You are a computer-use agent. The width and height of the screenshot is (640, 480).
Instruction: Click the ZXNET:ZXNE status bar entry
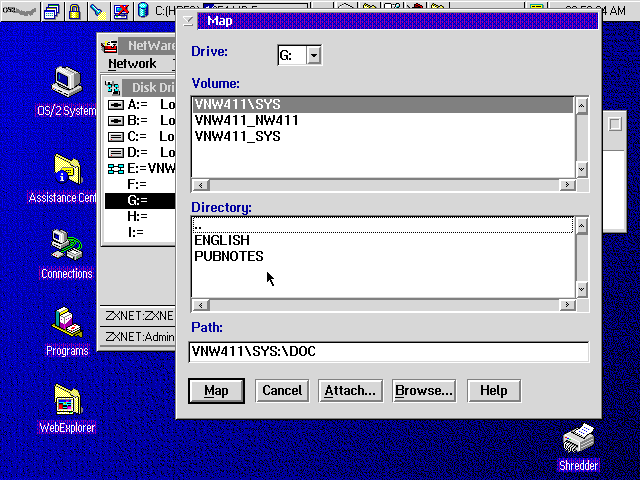pos(138,316)
